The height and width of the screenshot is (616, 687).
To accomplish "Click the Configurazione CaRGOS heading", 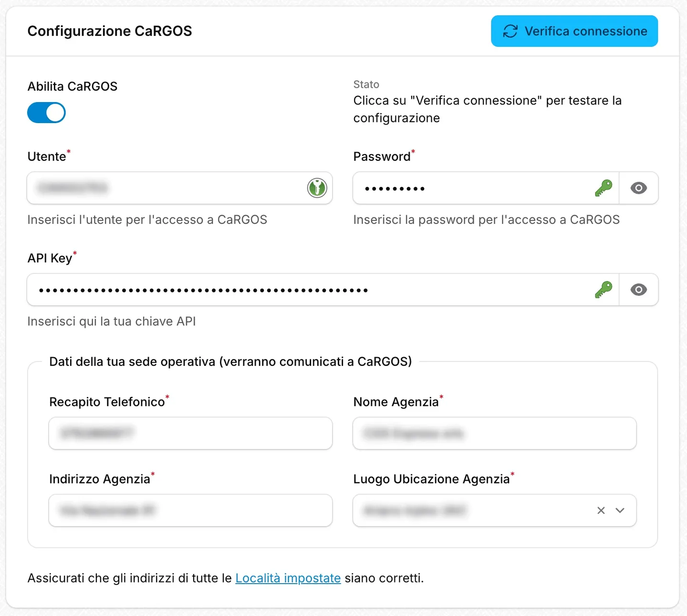I will pyautogui.click(x=110, y=31).
